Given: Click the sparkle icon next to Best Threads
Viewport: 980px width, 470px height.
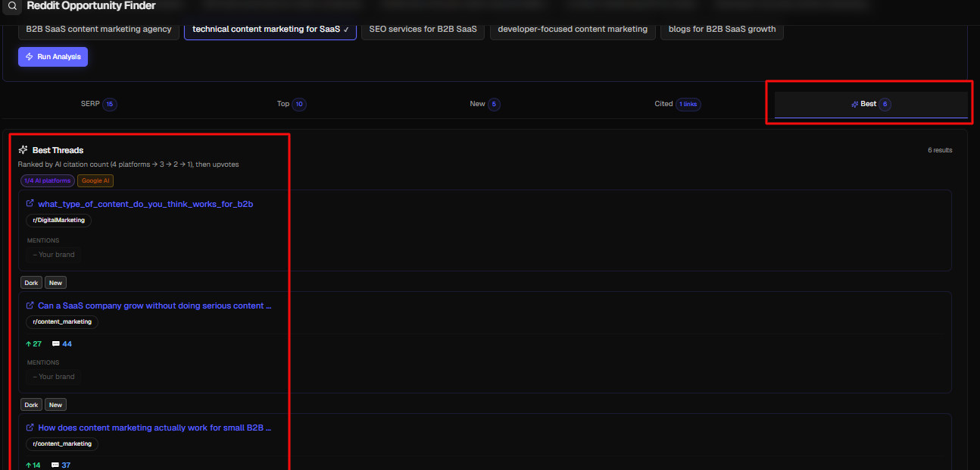Looking at the screenshot, I should [23, 150].
